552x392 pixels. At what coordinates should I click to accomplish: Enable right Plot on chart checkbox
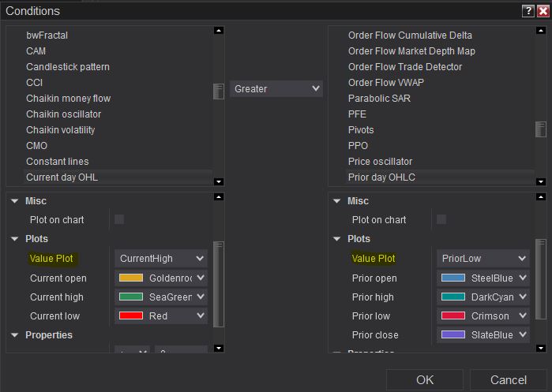pyautogui.click(x=441, y=219)
